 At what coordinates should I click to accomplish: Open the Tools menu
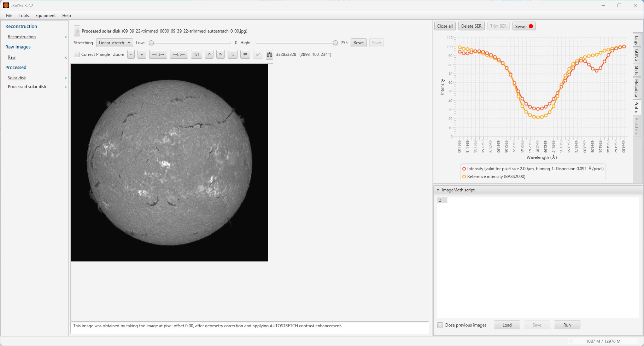pos(24,16)
